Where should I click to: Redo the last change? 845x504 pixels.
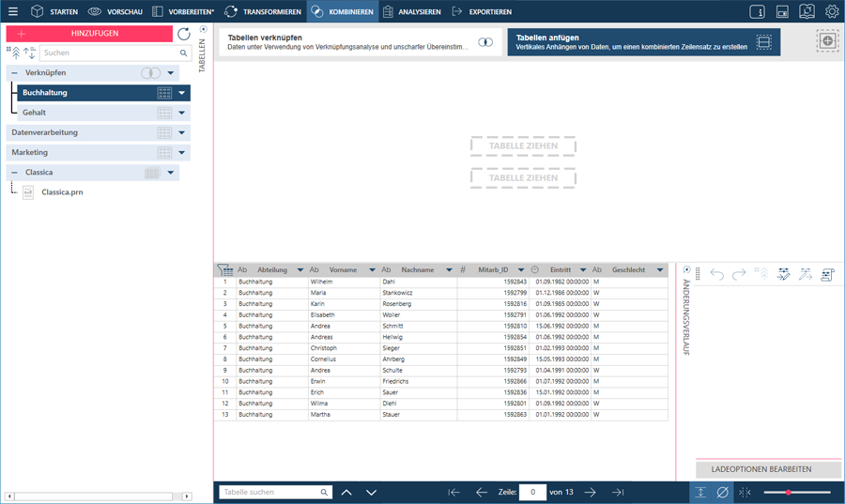point(739,274)
